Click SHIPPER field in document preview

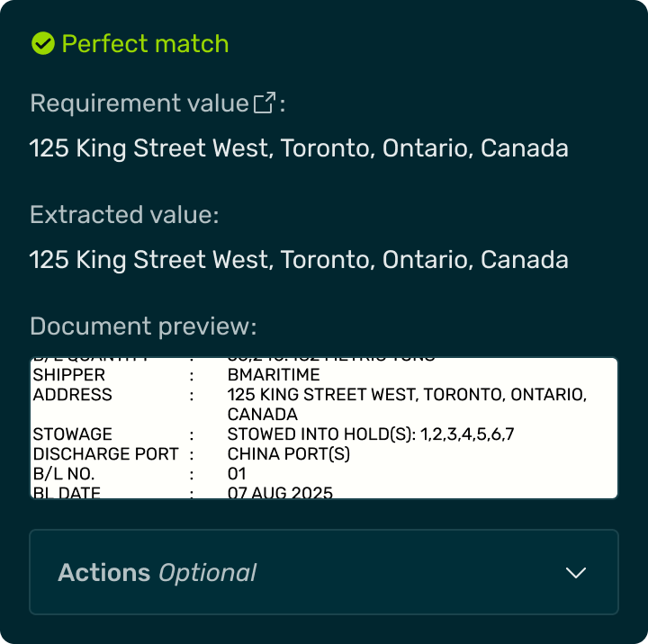click(x=69, y=375)
